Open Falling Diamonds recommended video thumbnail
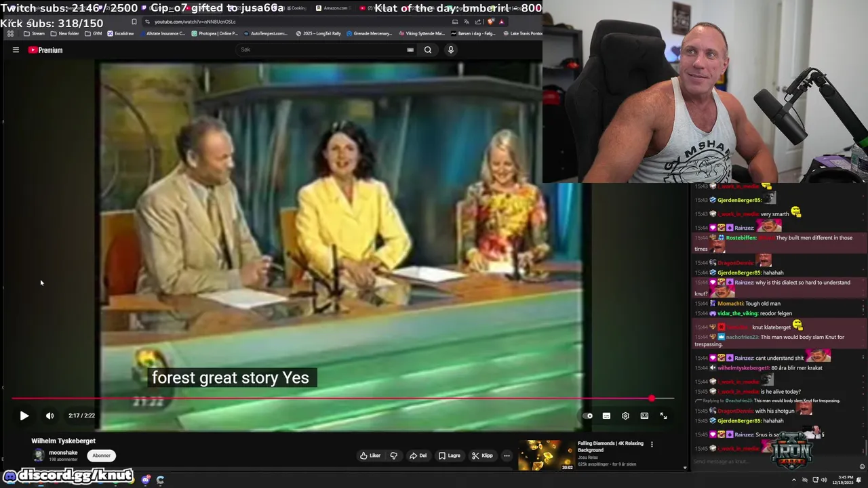 click(x=546, y=455)
